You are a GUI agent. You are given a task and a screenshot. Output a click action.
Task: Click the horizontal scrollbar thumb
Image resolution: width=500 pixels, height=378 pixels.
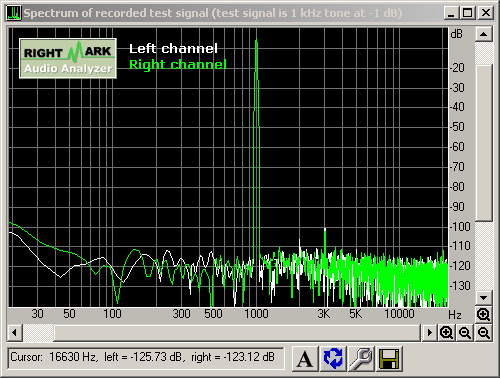click(237, 332)
